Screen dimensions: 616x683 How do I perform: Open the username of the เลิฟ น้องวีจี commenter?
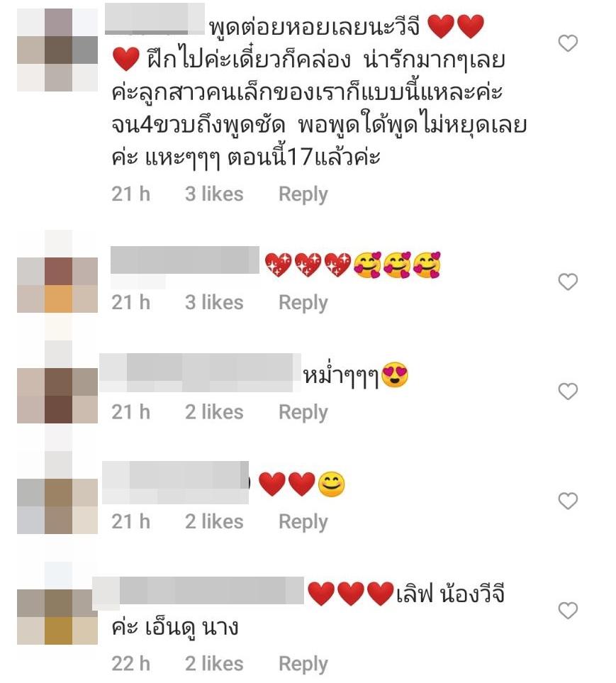click(198, 591)
